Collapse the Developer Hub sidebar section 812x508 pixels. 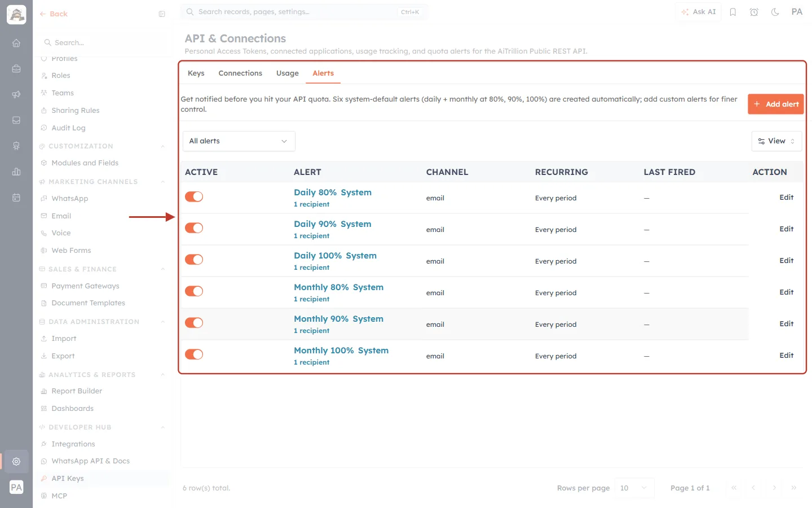click(162, 427)
